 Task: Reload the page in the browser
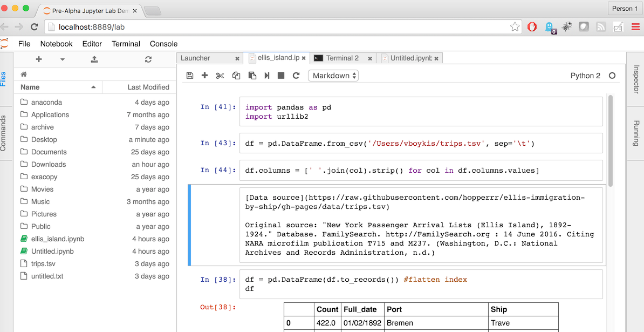[35, 27]
